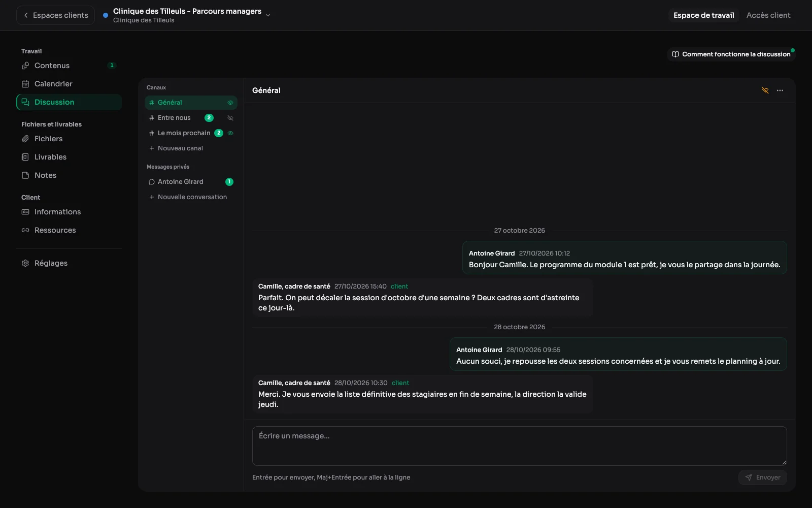Viewport: 812px width, 508px height.
Task: Go back to Espaces clients
Action: tap(56, 15)
